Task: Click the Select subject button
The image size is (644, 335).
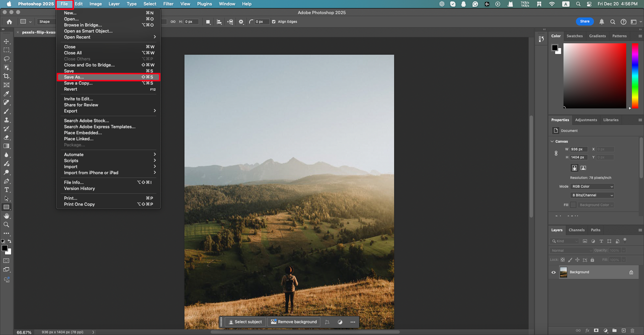Action: 246,322
